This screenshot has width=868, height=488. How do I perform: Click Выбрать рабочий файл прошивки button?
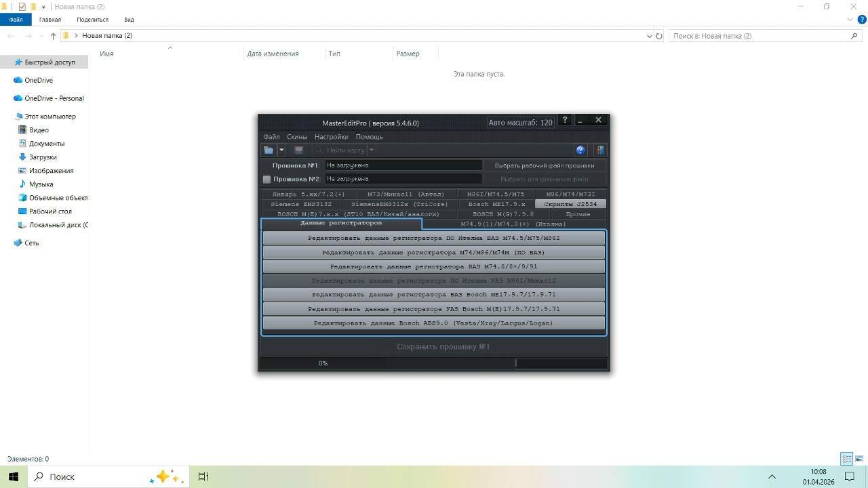tap(544, 165)
